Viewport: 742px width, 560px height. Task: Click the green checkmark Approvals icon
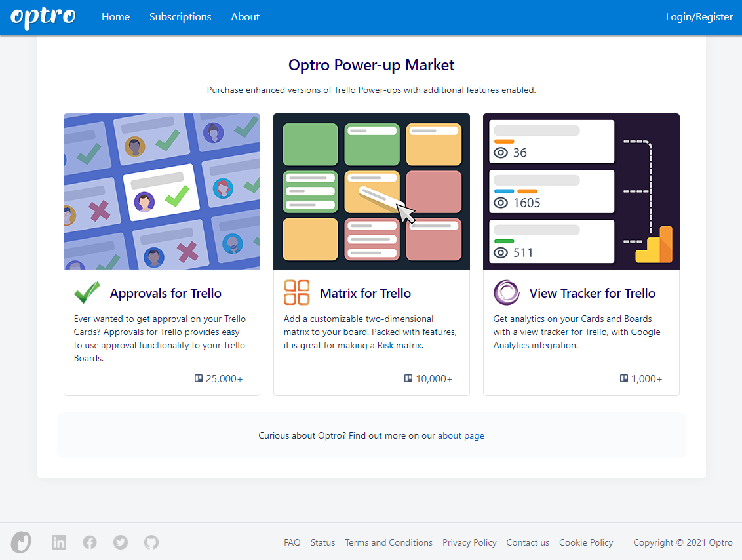tap(87, 292)
